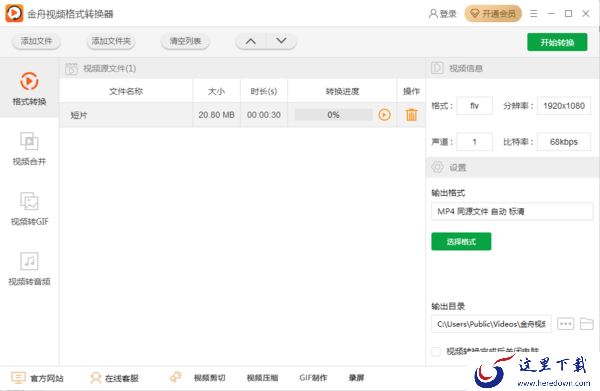Screen dimensions: 600x391
Task: Toggle the shutdown-after-conversion checkbox
Action: click(x=436, y=351)
